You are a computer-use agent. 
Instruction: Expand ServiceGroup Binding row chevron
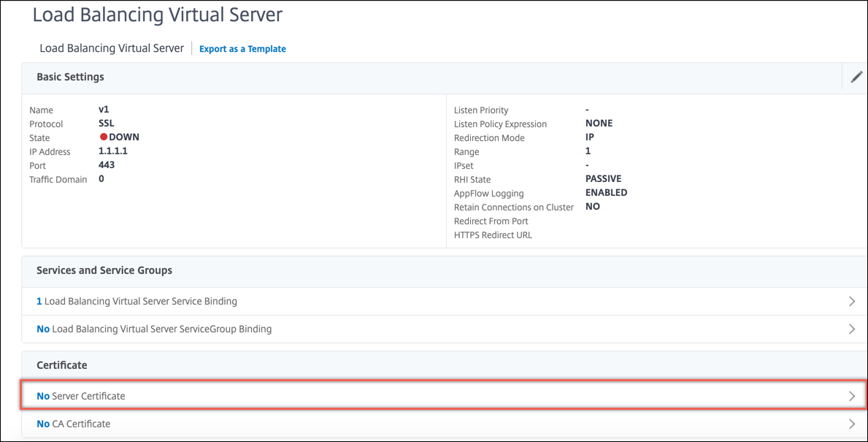(x=852, y=329)
